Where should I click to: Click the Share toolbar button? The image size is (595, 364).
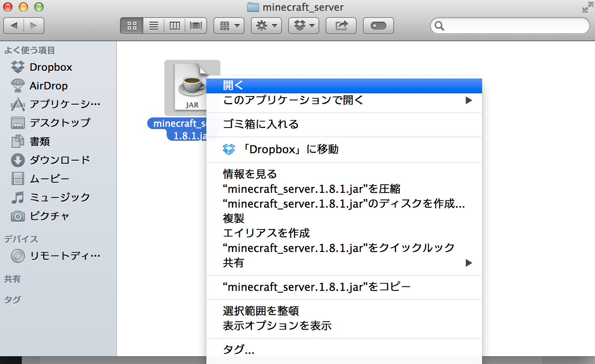pos(341,26)
